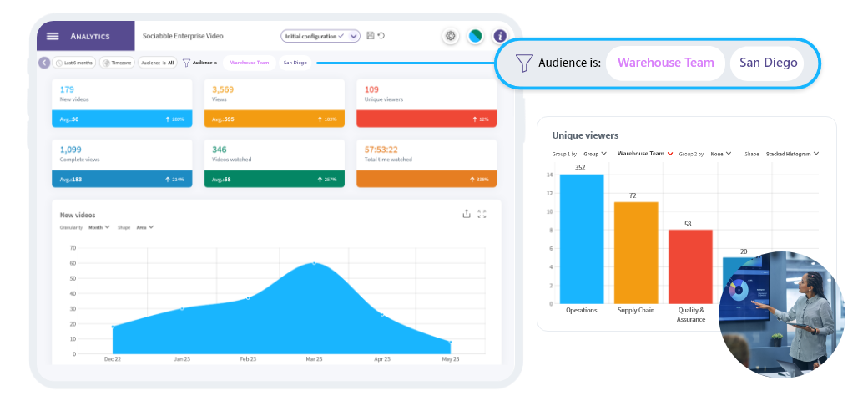Expand New videos chart to fullscreen
The height and width of the screenshot is (401, 868).
(482, 214)
